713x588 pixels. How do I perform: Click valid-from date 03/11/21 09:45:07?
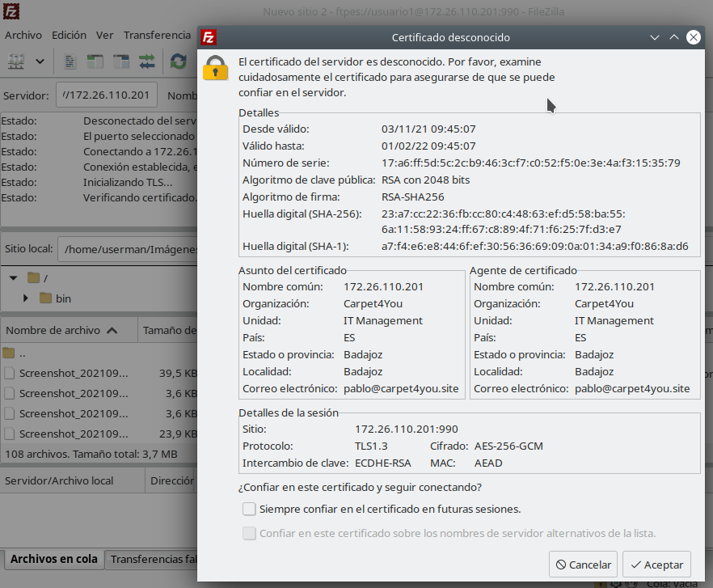pos(428,129)
